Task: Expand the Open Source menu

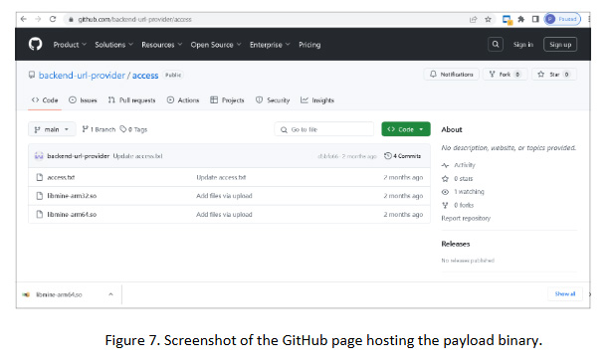Action: click(216, 45)
